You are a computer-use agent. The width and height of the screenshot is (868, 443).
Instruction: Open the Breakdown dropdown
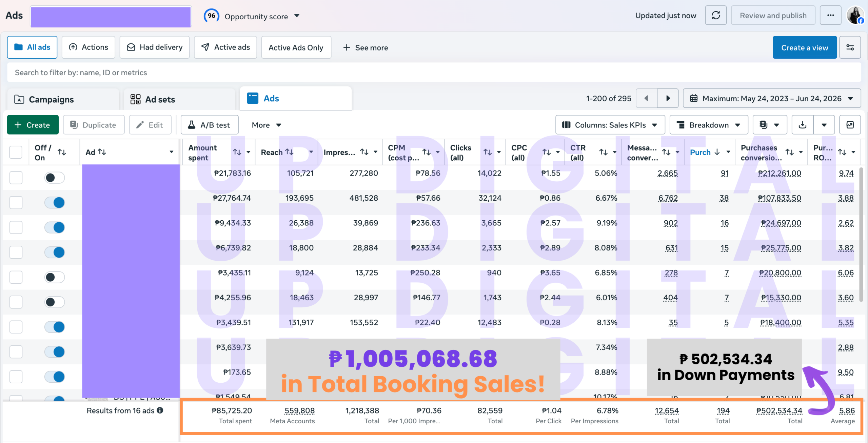pos(709,125)
